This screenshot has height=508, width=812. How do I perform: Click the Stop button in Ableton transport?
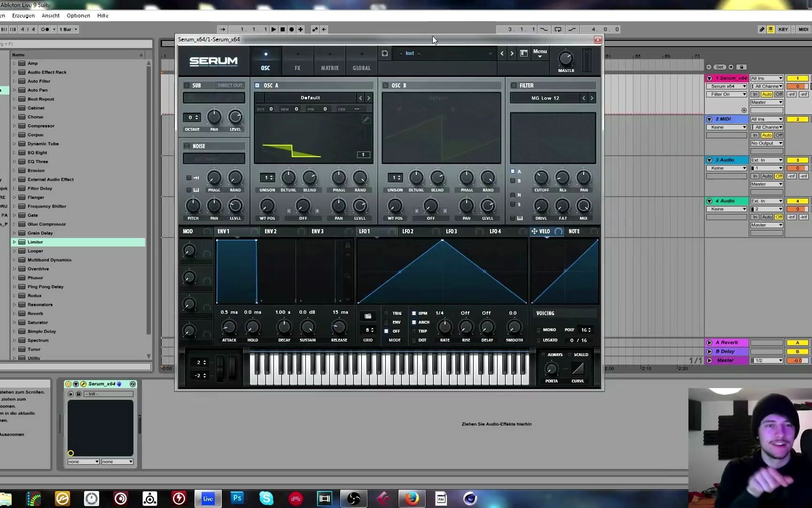(282, 29)
